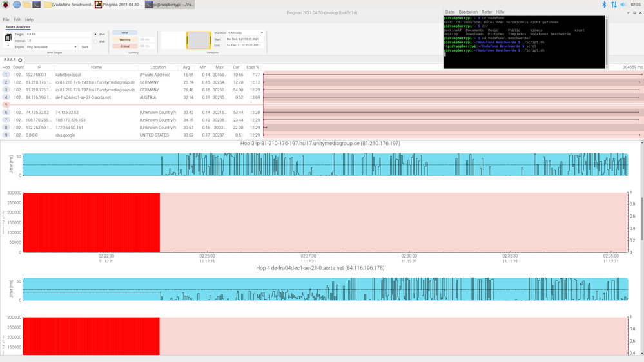The height and width of the screenshot is (362, 644).
Task: Launch the web browser globe icon
Action: coord(16,5)
